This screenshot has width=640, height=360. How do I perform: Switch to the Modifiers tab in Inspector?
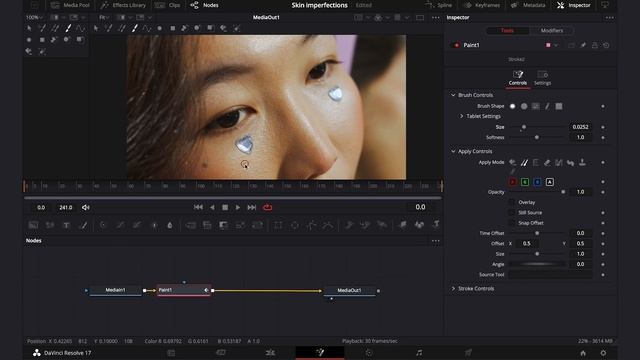click(551, 31)
